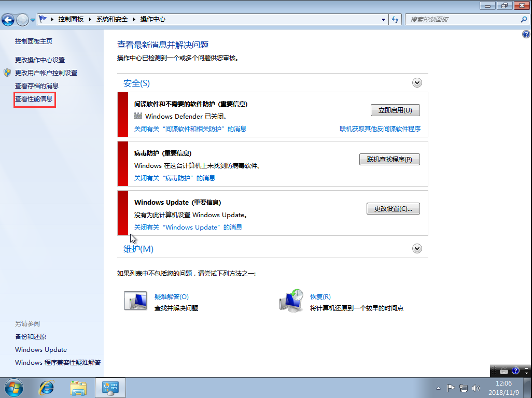Launch Internet Explorer from taskbar

[x=47, y=388]
